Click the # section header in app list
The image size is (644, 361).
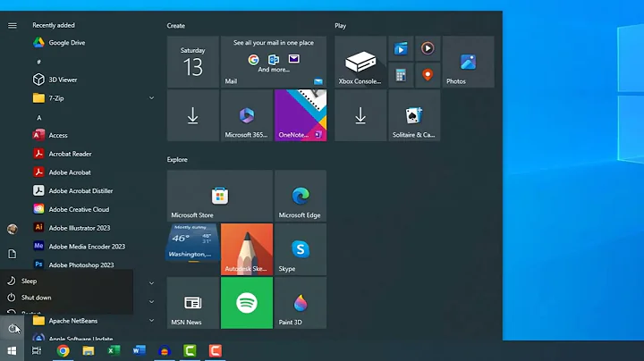39,62
